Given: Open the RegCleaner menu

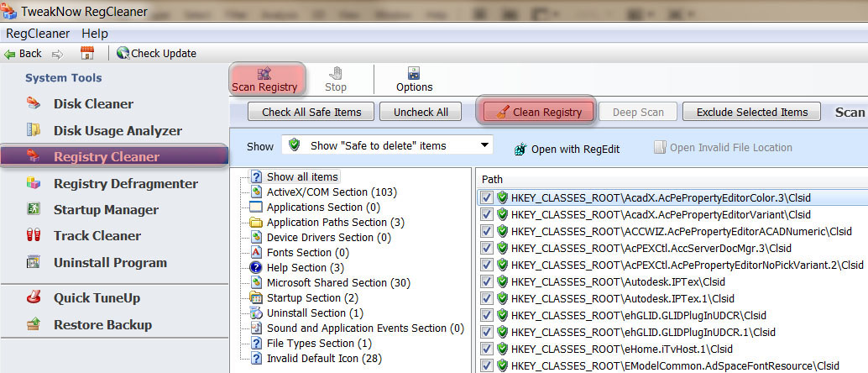Looking at the screenshot, I should coord(38,34).
